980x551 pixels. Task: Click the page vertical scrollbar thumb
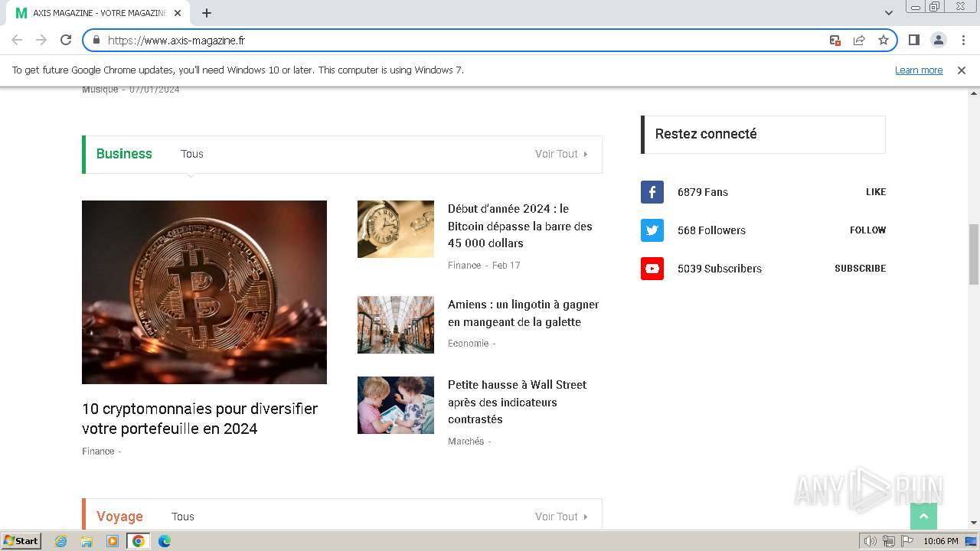(x=974, y=254)
